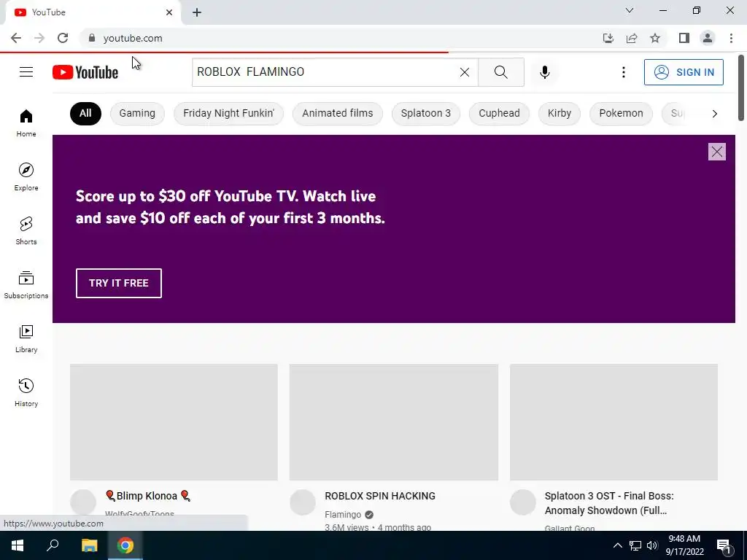Click the SIGN IN button

(x=684, y=72)
